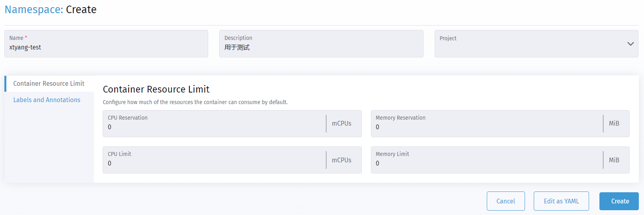
Task: Click the Namespace breadcrumb link
Action: click(x=33, y=10)
